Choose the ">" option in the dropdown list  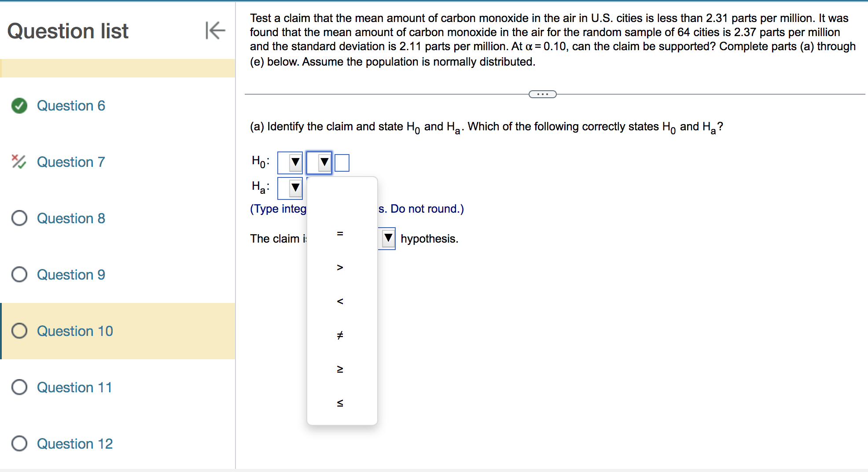(x=339, y=267)
